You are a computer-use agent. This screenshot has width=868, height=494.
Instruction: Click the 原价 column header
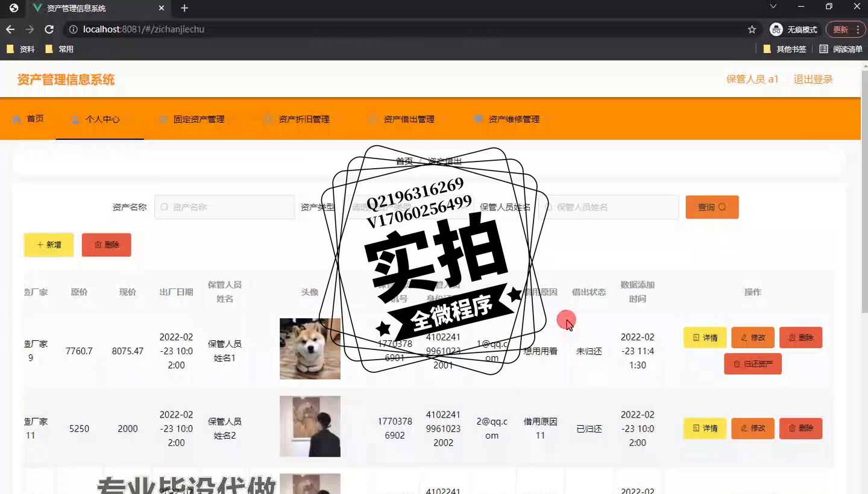tap(80, 292)
